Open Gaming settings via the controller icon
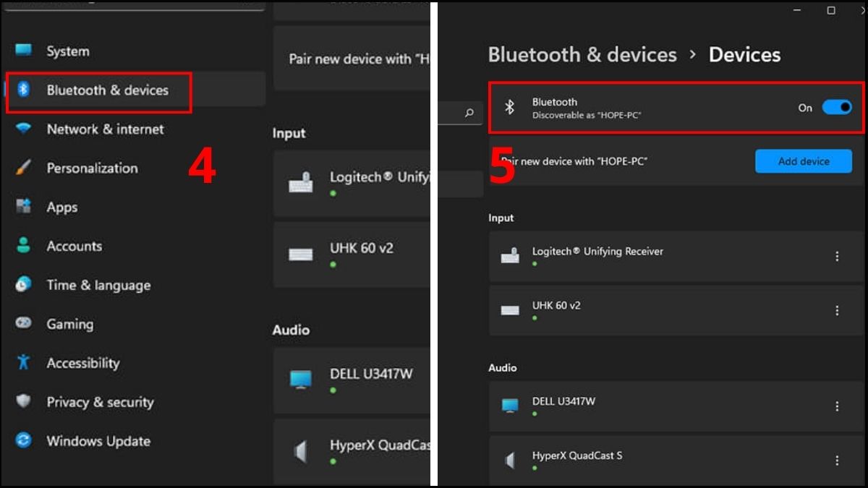Image resolution: width=868 pixels, height=488 pixels. point(22,324)
